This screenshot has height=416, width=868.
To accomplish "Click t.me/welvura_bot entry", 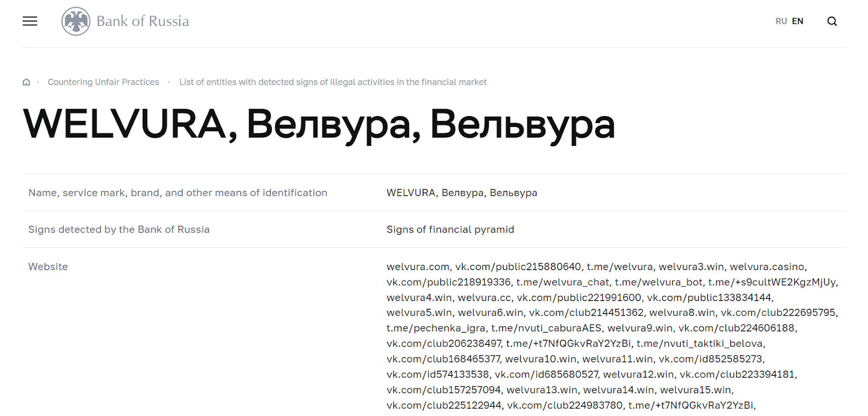I will (659, 282).
